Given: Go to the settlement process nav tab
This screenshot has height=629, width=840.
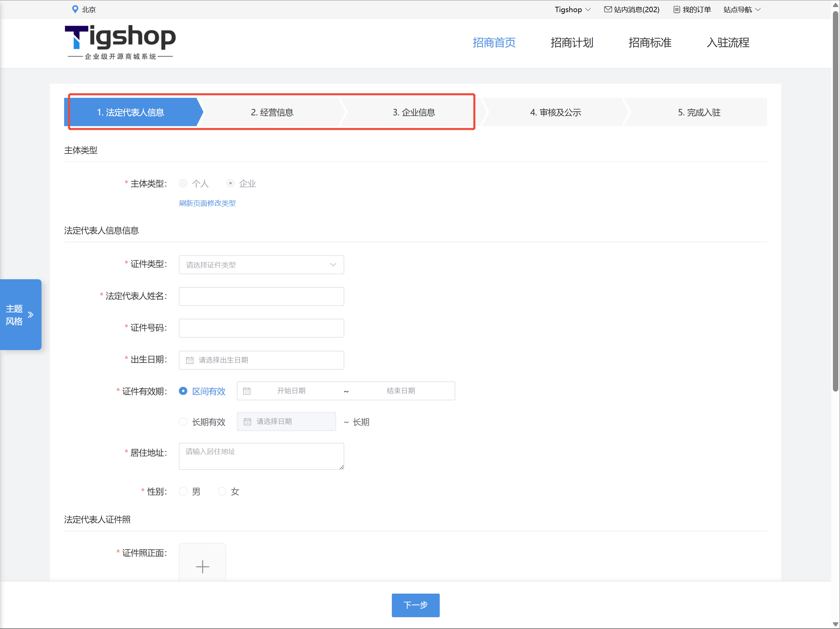Looking at the screenshot, I should (728, 42).
